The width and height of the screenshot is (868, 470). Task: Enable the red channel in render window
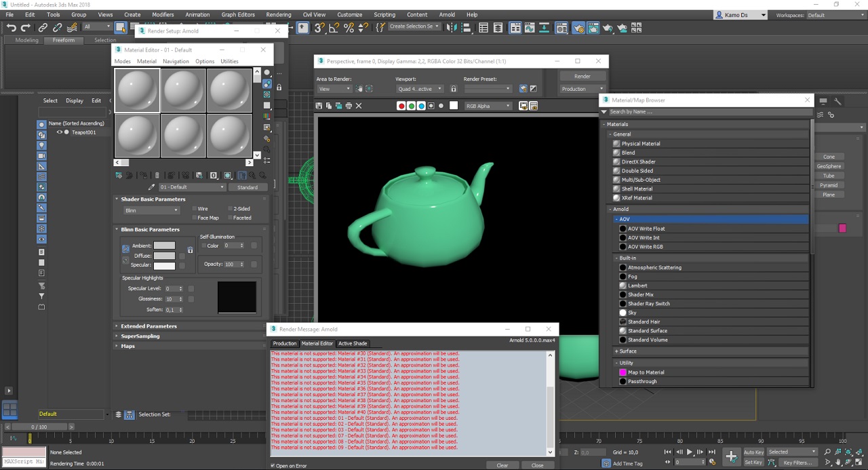(401, 106)
